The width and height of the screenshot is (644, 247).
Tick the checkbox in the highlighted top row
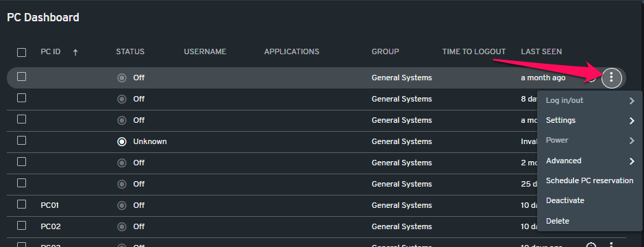pos(21,77)
